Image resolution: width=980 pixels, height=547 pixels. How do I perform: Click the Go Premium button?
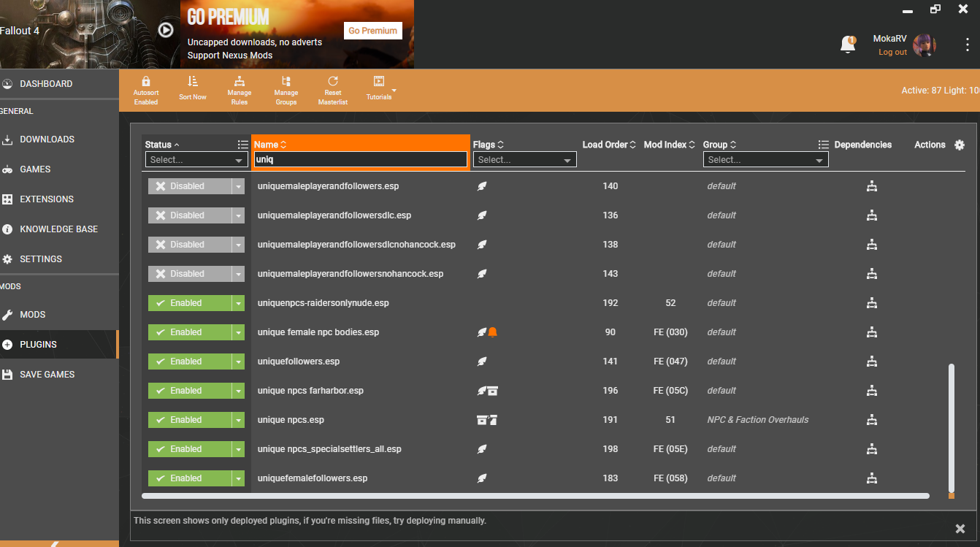coord(373,31)
